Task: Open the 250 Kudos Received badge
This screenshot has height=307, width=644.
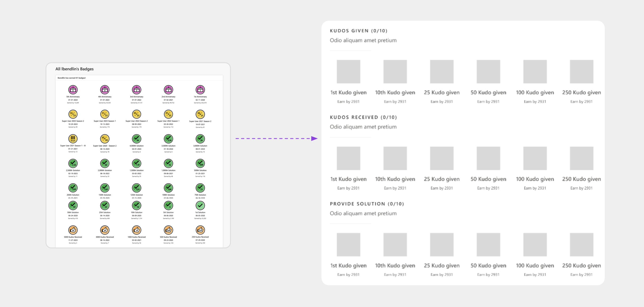Action: 200,230
